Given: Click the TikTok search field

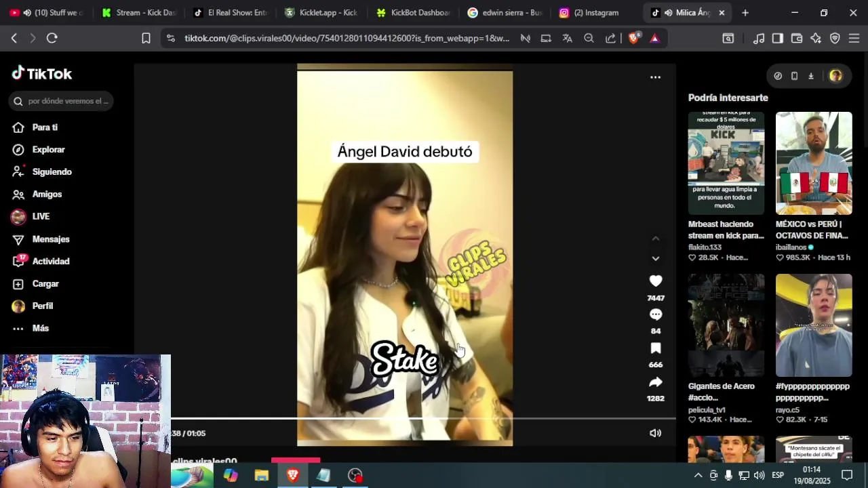Looking at the screenshot, I should [61, 101].
